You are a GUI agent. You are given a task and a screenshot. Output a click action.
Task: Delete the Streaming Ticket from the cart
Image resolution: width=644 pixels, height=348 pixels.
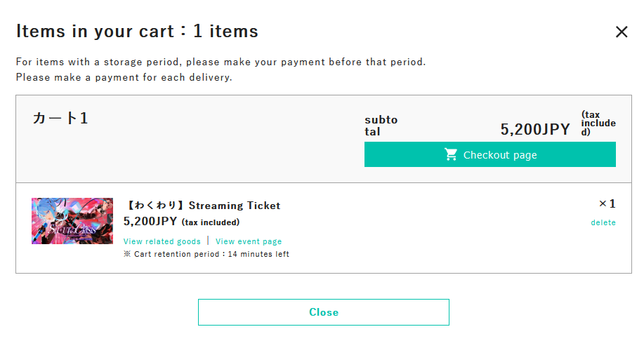click(x=603, y=222)
